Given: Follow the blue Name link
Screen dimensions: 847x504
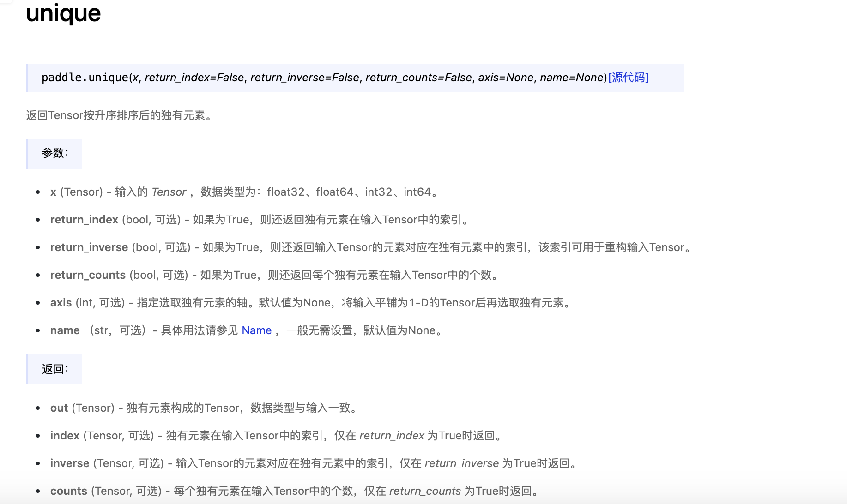Looking at the screenshot, I should (x=256, y=330).
